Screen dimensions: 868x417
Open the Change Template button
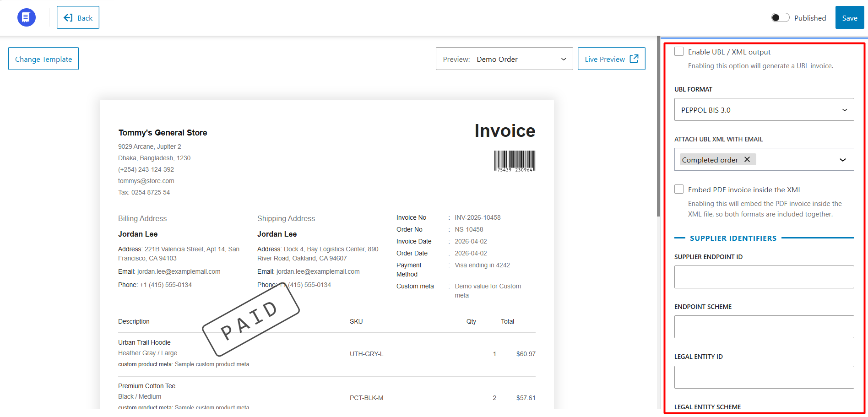(x=43, y=59)
